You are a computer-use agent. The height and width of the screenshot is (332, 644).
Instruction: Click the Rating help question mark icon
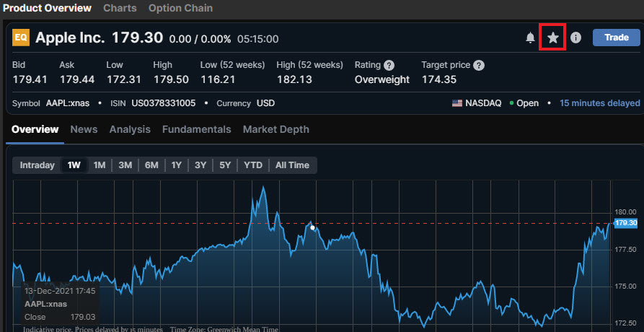point(389,65)
